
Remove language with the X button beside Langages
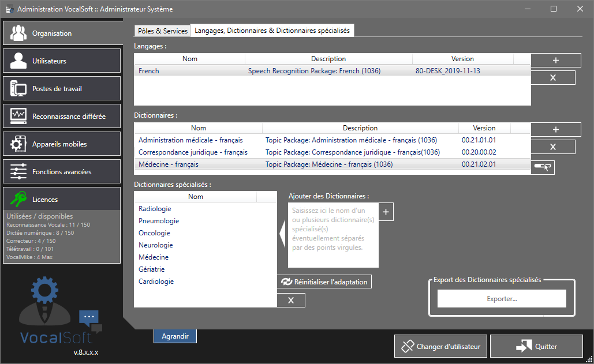point(553,77)
